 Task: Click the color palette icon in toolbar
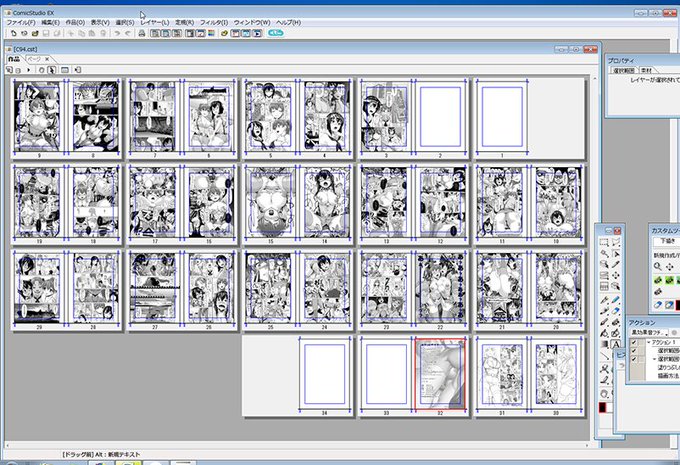(x=211, y=33)
